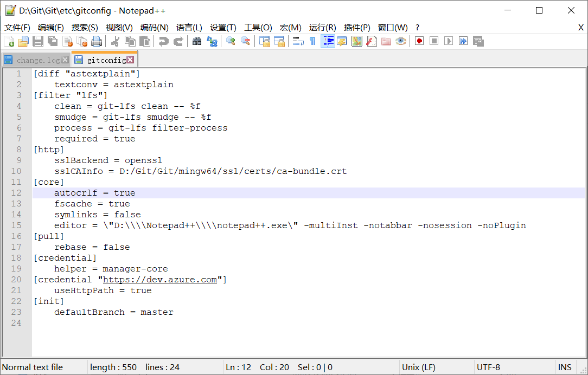Click the Copy toolbar icon

(x=130, y=41)
